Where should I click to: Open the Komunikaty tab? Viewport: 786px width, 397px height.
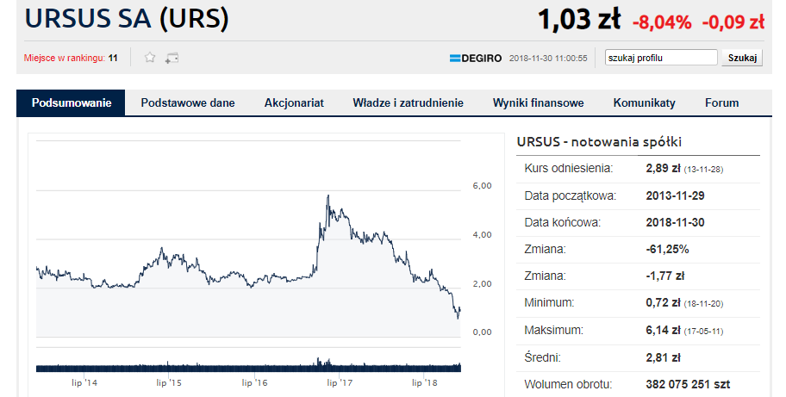tap(644, 103)
